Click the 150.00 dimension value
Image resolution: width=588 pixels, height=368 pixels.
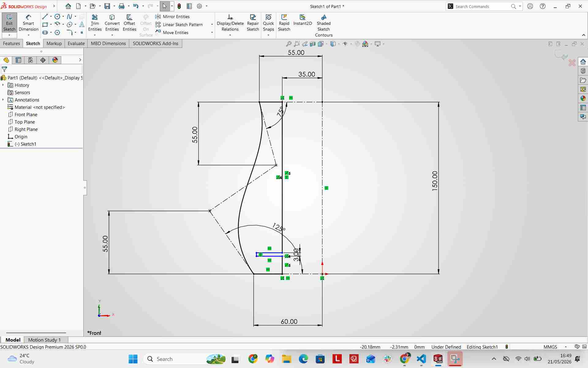pyautogui.click(x=435, y=181)
